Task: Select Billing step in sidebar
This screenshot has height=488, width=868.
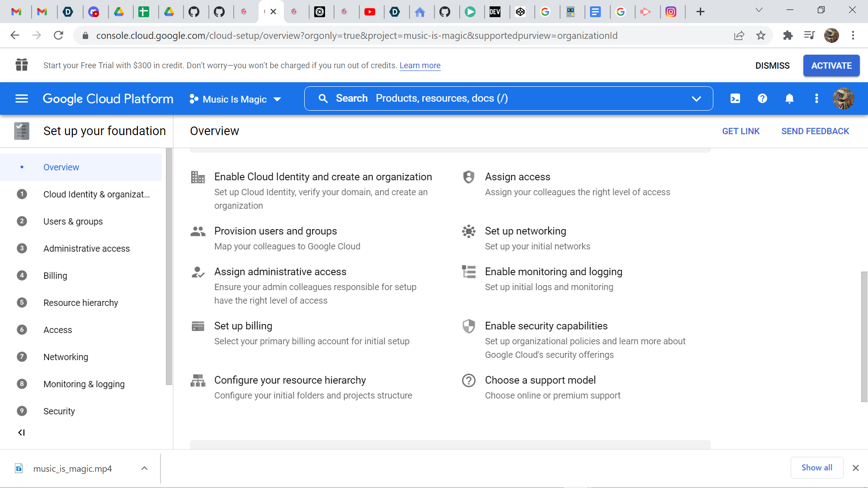Action: pos(55,276)
